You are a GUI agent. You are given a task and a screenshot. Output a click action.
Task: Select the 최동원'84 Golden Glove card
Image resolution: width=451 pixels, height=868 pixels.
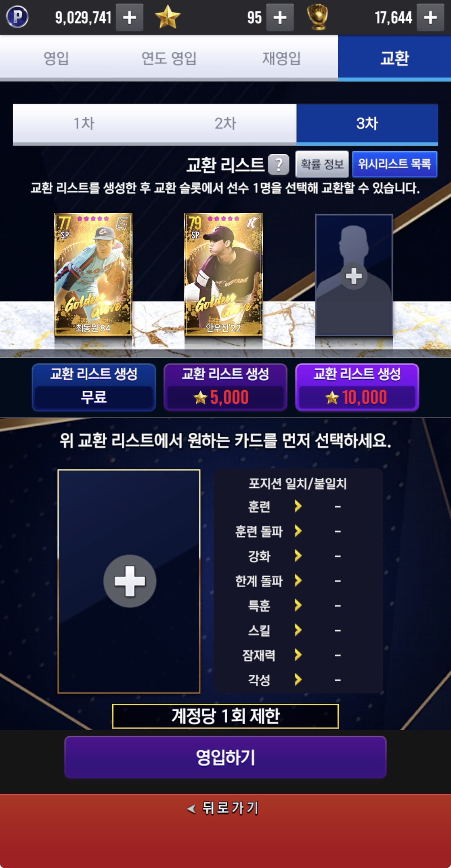pos(93,274)
